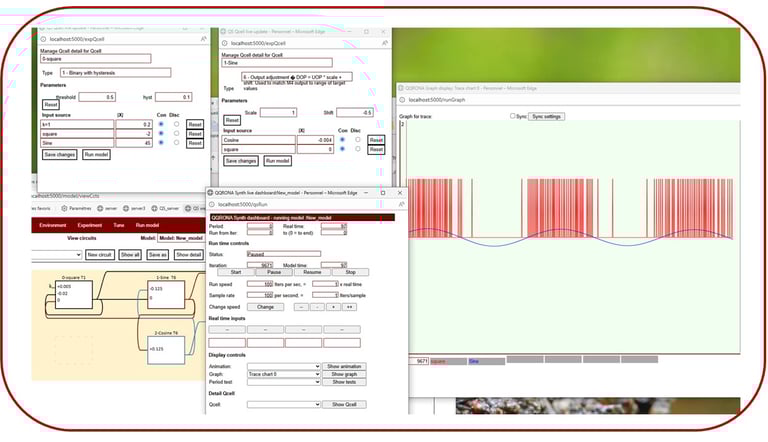Select Disc radio for Cosine input source

coord(358,140)
